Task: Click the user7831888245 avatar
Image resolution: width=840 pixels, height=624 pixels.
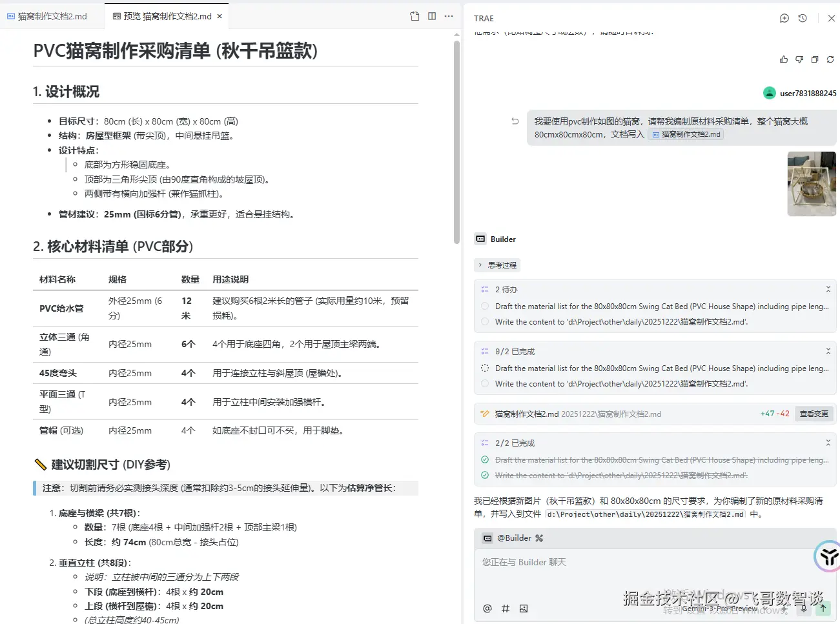Action: pos(770,93)
